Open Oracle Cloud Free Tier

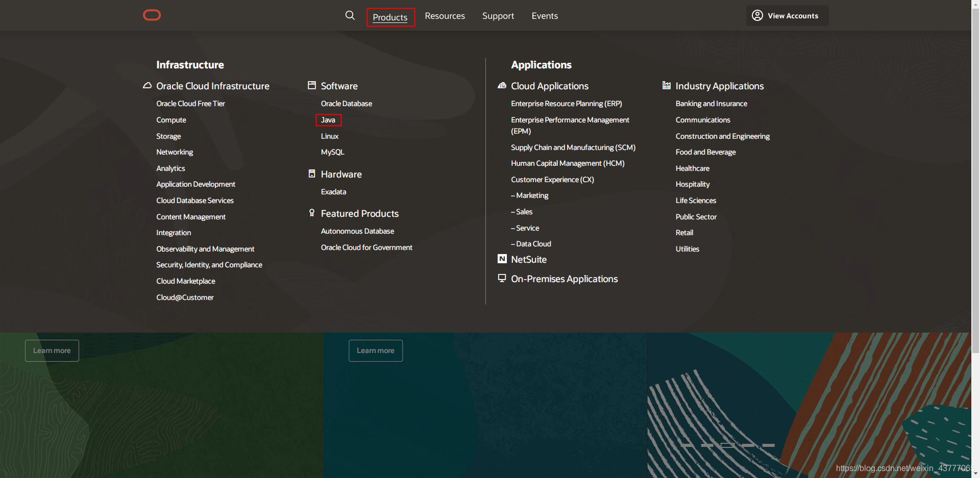[190, 104]
